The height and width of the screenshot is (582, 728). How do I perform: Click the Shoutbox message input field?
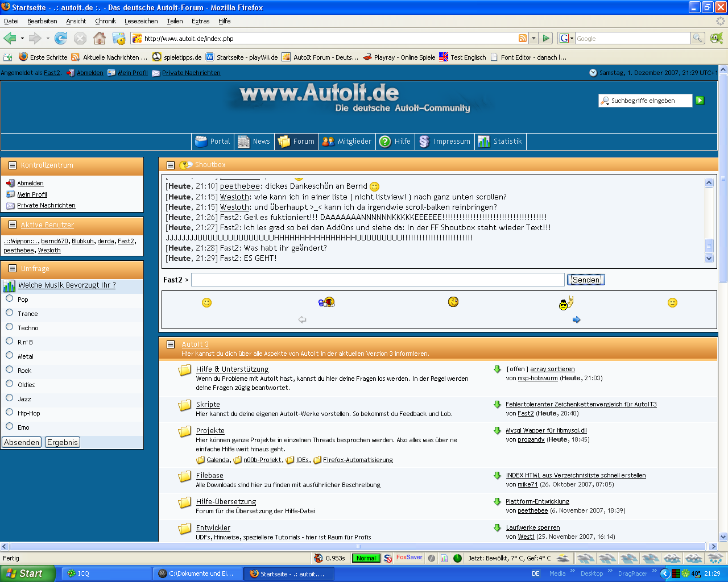click(378, 280)
